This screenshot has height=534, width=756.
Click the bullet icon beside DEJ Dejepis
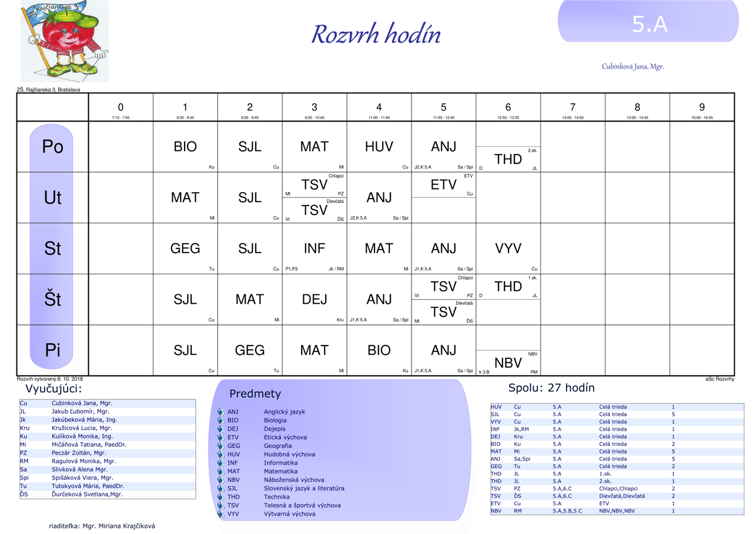pyautogui.click(x=221, y=429)
